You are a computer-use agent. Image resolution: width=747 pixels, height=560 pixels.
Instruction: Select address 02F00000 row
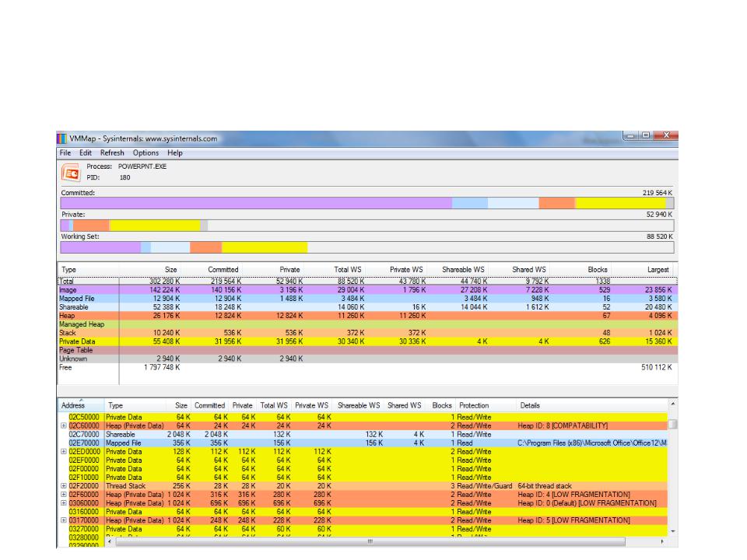(363, 468)
